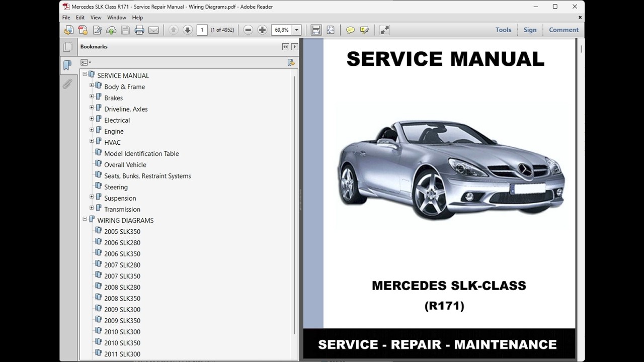Zoom out with the minus button

(x=248, y=30)
